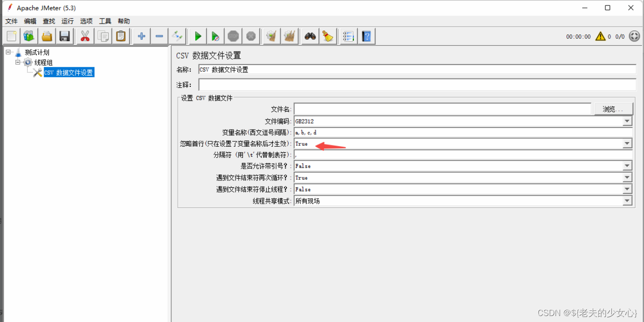The image size is (644, 322).
Task: Click the 00:00:00 elapsed time text
Action: tap(578, 36)
